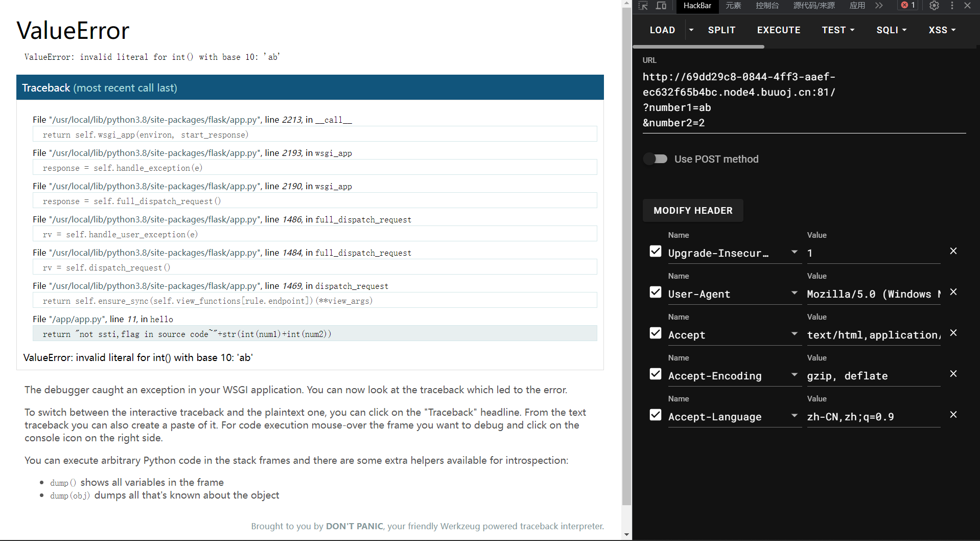Toggle the device toolbar icon
This screenshot has width=980, height=541.
click(661, 6)
